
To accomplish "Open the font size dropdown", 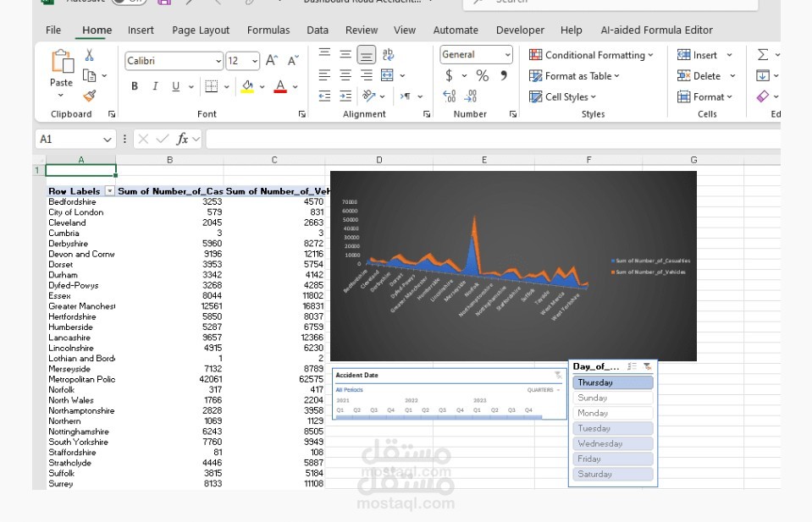I will click(x=254, y=61).
